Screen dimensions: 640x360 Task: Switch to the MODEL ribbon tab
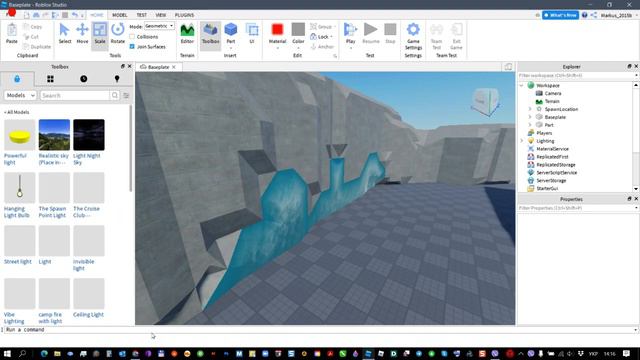point(120,15)
